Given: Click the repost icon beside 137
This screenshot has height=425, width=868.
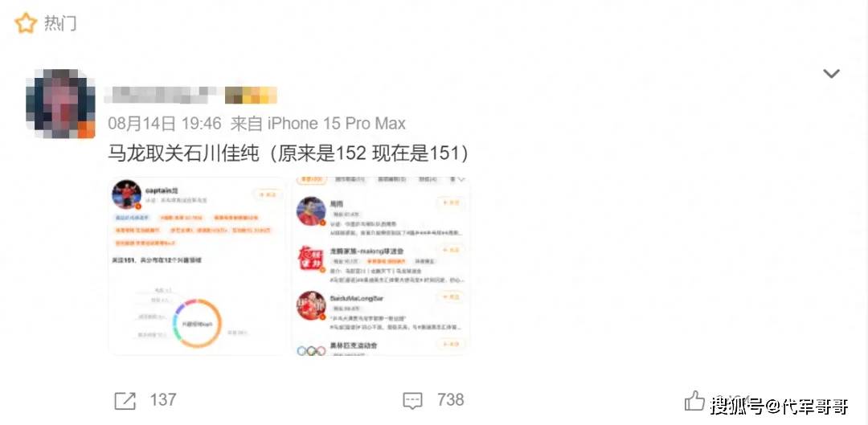Looking at the screenshot, I should [125, 401].
